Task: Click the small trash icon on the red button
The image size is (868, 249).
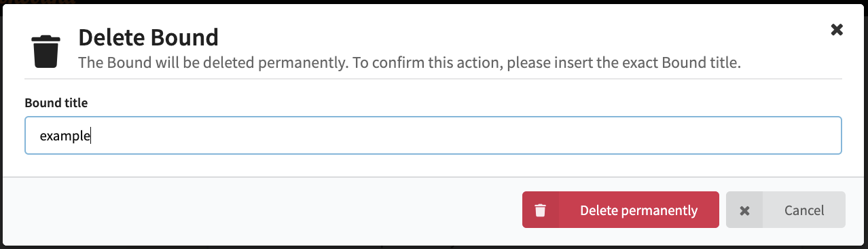Action: pos(540,210)
